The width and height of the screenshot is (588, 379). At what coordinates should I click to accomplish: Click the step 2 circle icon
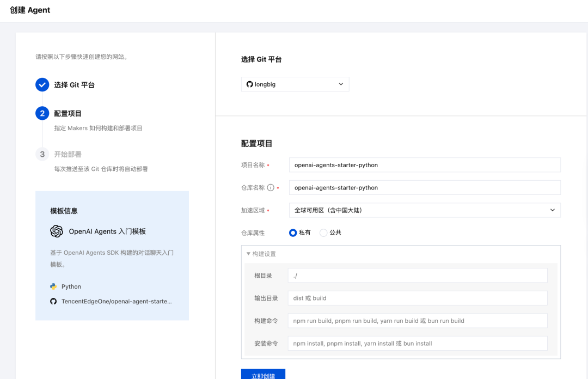click(42, 113)
